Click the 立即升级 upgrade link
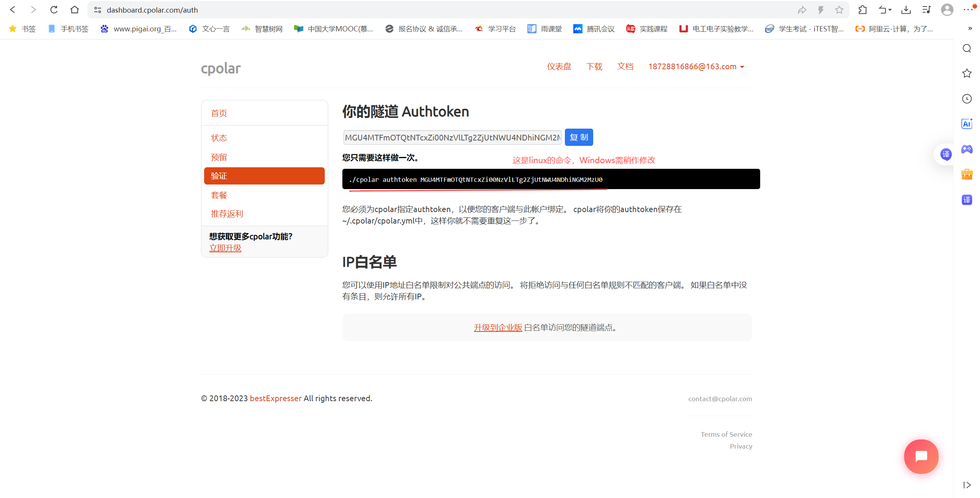Viewport: 980px width, 498px height. pos(225,248)
